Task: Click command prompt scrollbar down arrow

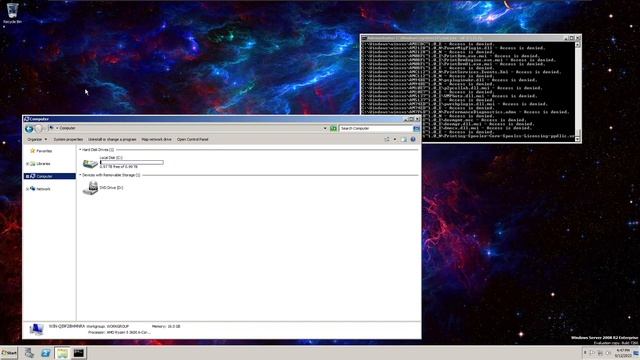Action: [578, 139]
